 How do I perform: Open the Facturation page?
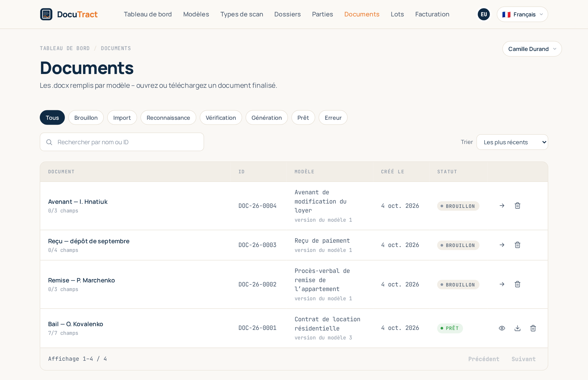click(432, 14)
